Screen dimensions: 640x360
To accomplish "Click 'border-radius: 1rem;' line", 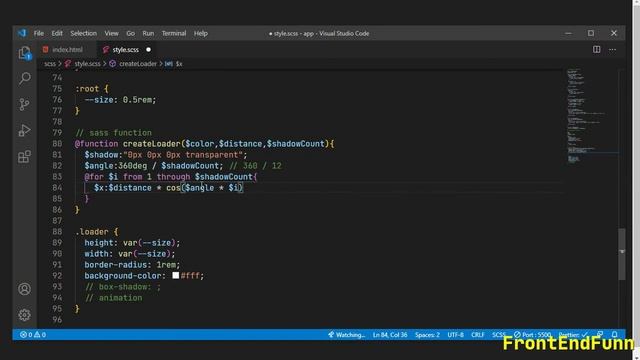I will (132, 264).
